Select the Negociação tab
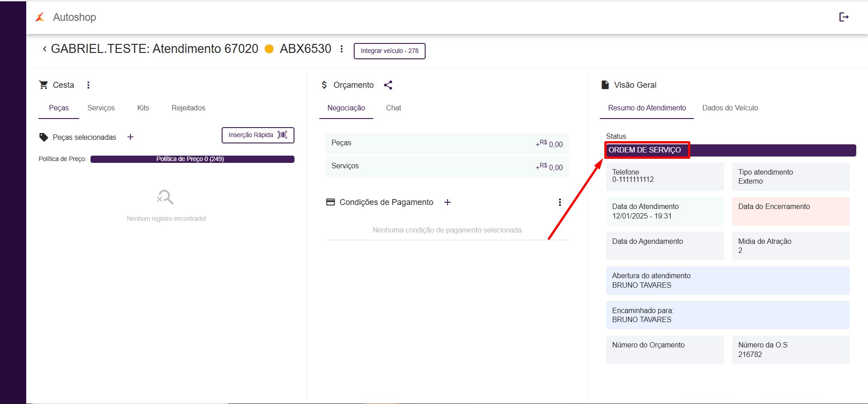The height and width of the screenshot is (404, 868). [346, 108]
